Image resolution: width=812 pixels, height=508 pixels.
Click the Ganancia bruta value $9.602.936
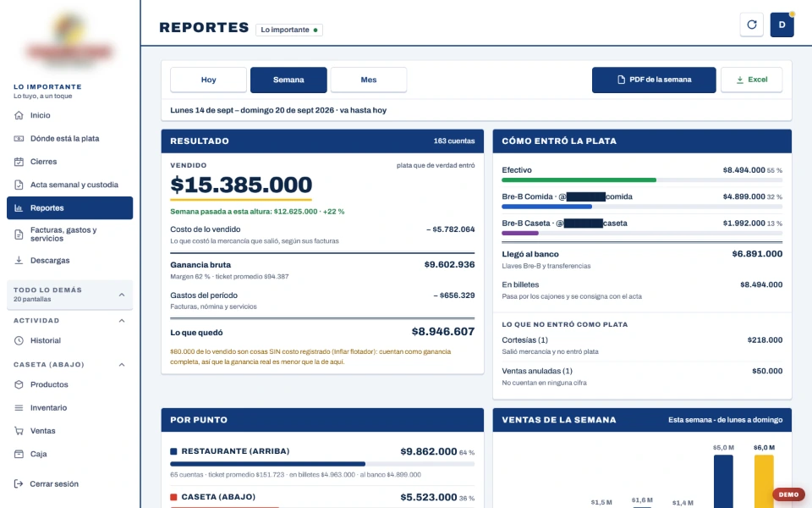pyautogui.click(x=449, y=264)
